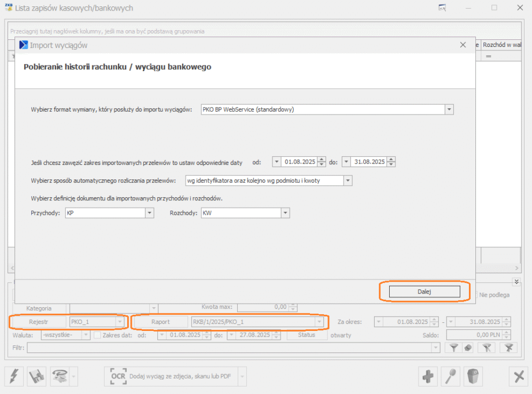Open calendar dropdown for the 'do' date
532x394 pixels.
(346, 162)
